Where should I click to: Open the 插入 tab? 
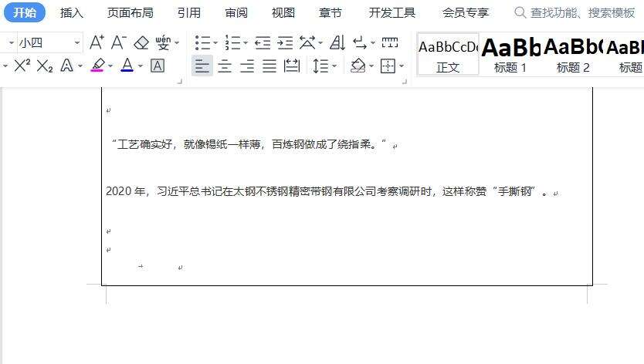click(x=72, y=12)
